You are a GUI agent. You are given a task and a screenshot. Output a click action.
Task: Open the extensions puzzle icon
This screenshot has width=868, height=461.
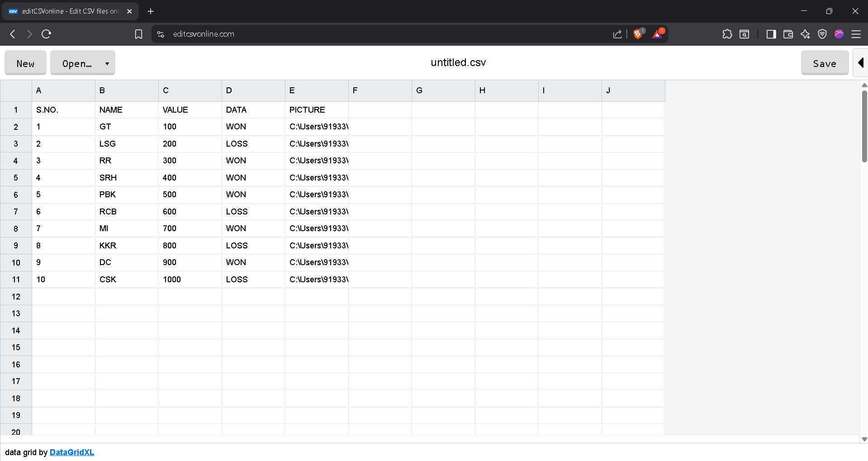click(x=727, y=34)
